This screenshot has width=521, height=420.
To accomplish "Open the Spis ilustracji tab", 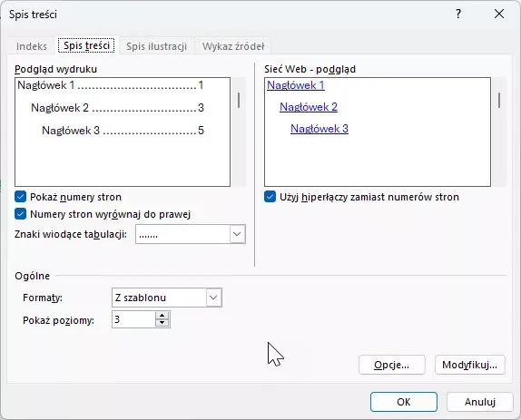I will coord(156,46).
